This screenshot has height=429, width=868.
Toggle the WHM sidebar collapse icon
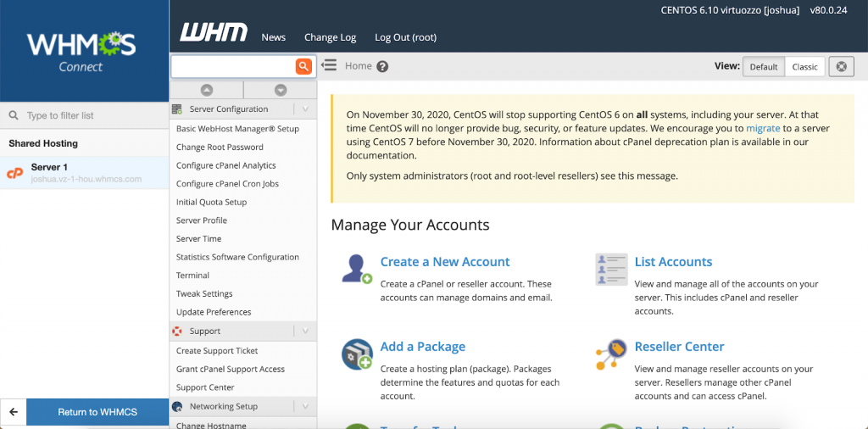[329, 65]
